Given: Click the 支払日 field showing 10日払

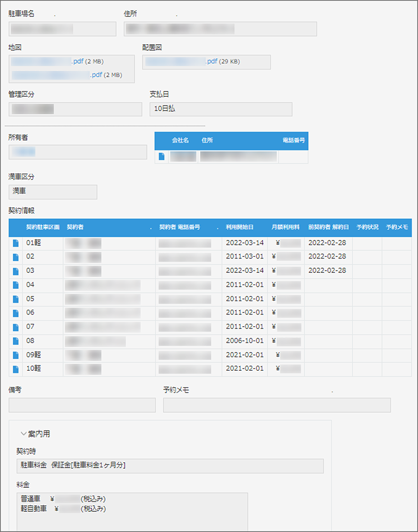Looking at the screenshot, I should point(220,109).
